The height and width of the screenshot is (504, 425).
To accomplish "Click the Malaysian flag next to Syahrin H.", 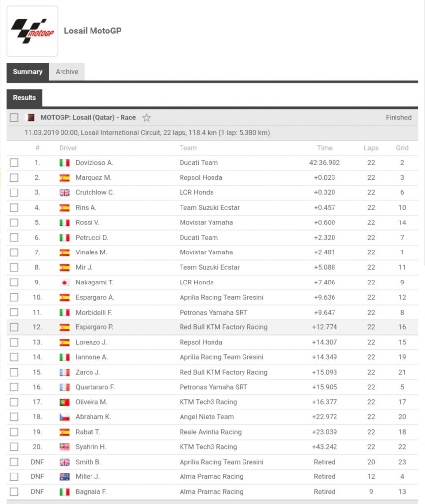I will pyautogui.click(x=64, y=447).
